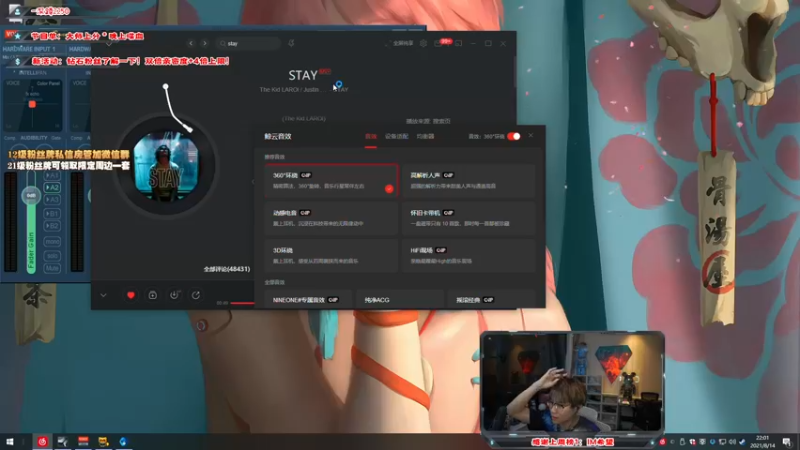Click the microphone listen icon beside search
The width and height of the screenshot is (800, 450).
(x=291, y=43)
